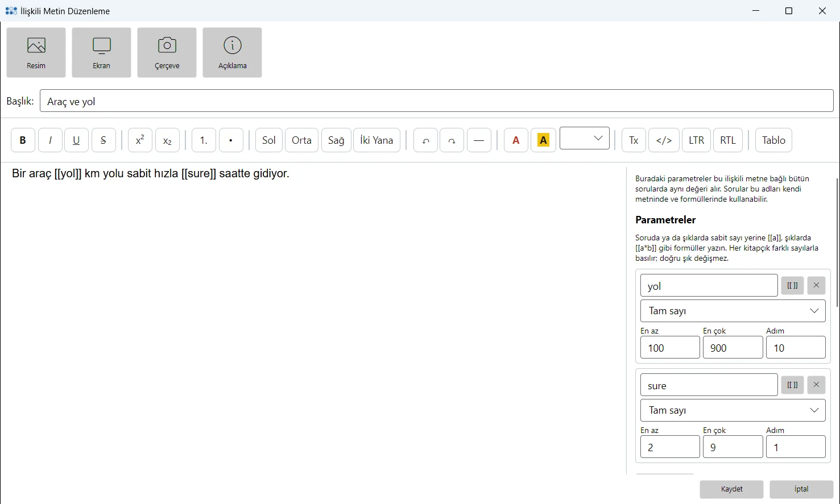
Task: Add an Açıklama info note
Action: [x=232, y=52]
